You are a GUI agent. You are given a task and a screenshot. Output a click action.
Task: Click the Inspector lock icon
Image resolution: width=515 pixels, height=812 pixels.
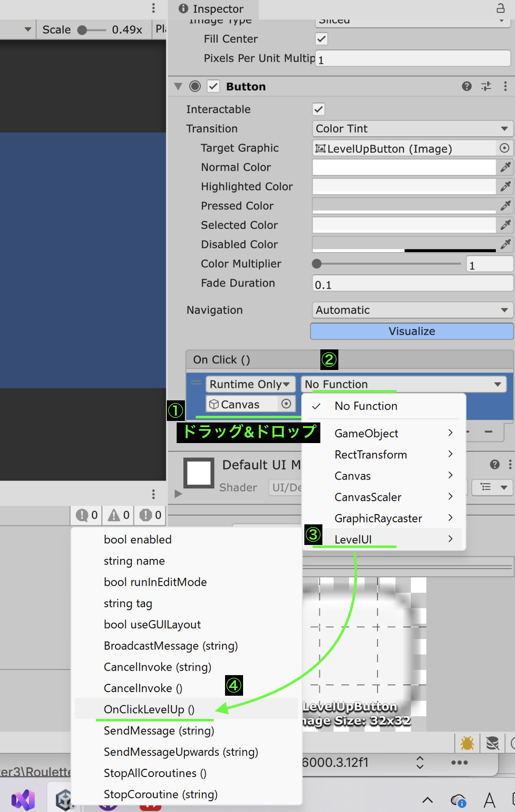500,8
